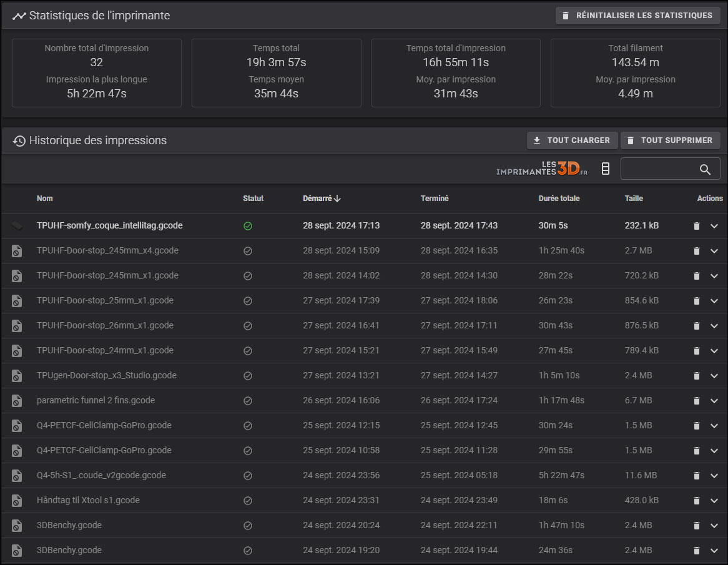
Task: Delete 3DBenchy.gcode 20:24 entry
Action: [696, 526]
